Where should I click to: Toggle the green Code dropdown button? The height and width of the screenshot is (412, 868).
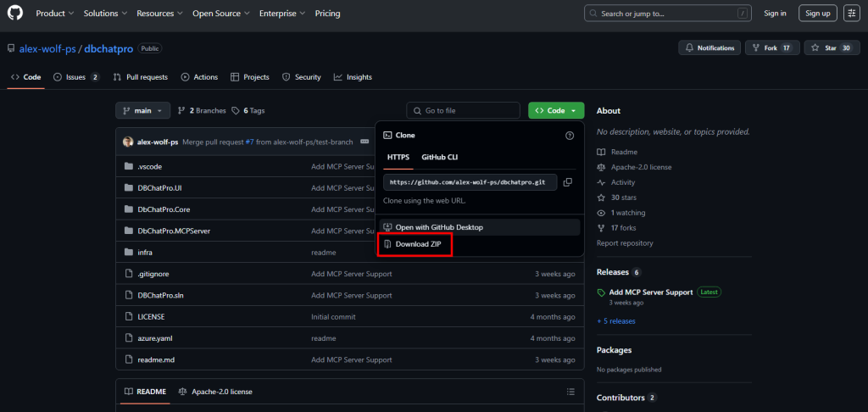[x=556, y=111]
